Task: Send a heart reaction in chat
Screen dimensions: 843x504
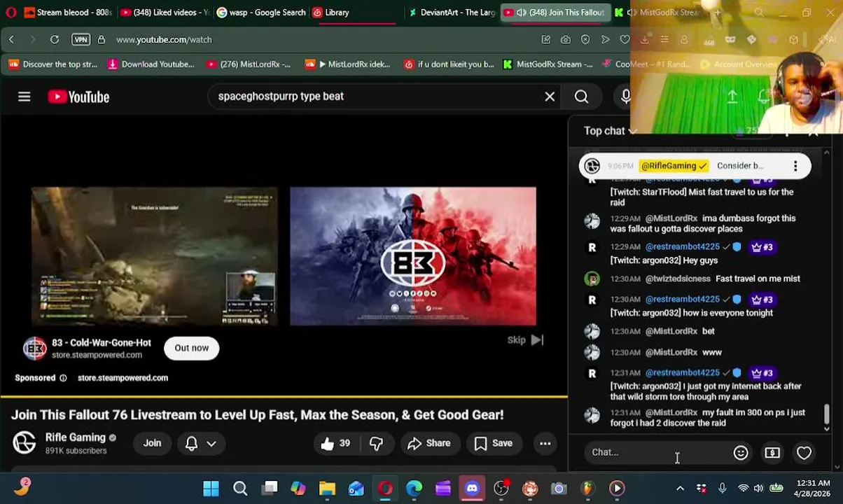Action: [x=804, y=453]
